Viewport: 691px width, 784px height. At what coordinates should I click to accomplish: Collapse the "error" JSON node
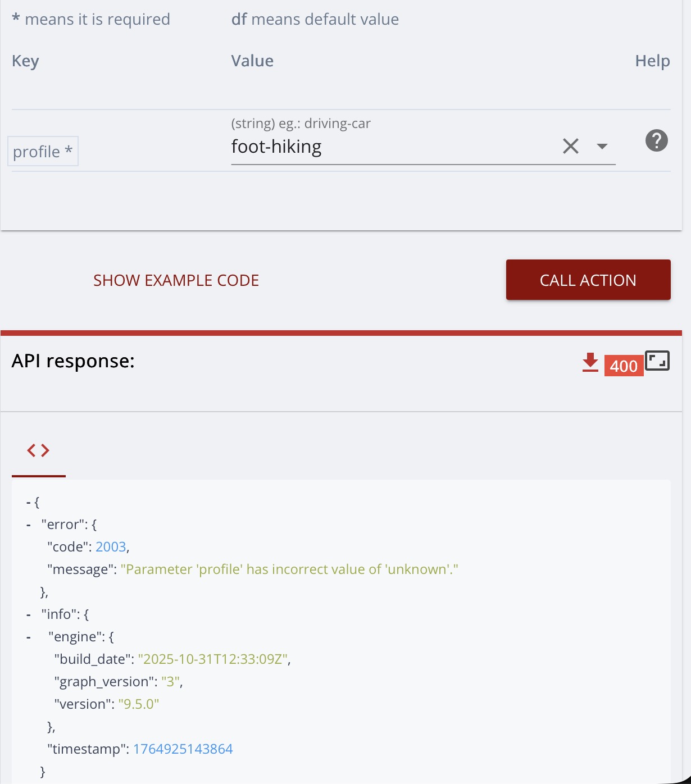pyautogui.click(x=28, y=525)
